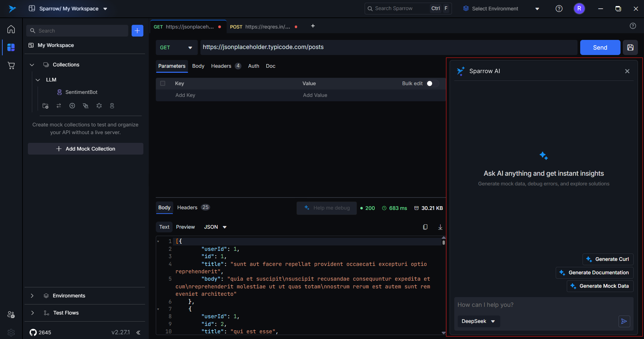Select the Doc tab

[271, 66]
